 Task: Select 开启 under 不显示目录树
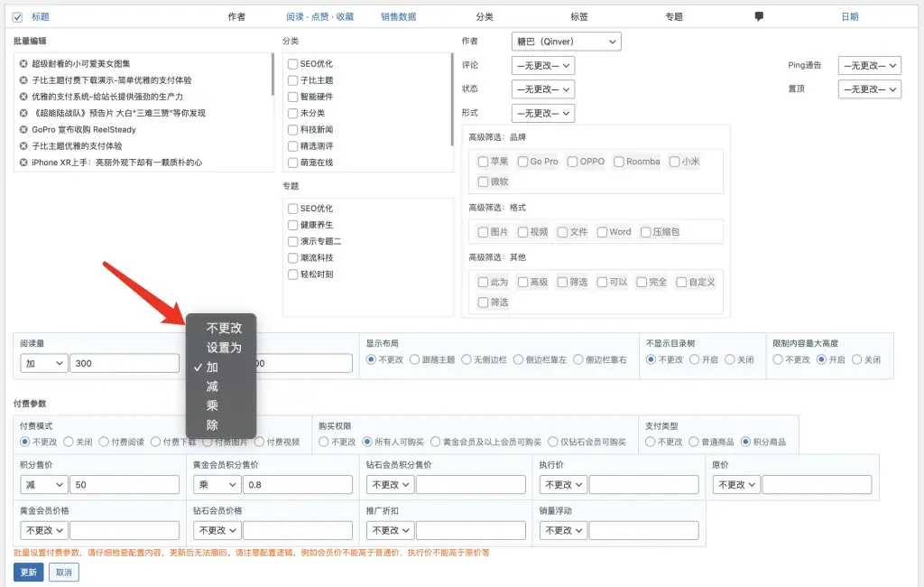pos(695,359)
